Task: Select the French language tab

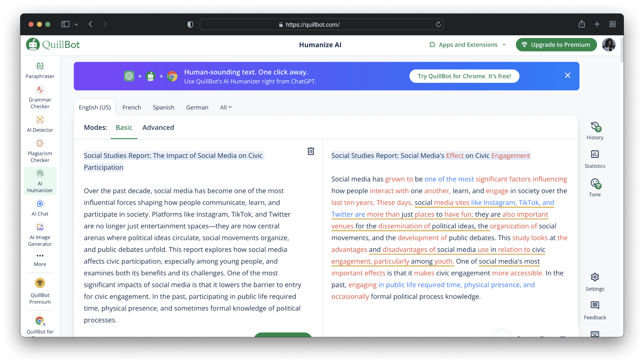Action: [x=131, y=107]
